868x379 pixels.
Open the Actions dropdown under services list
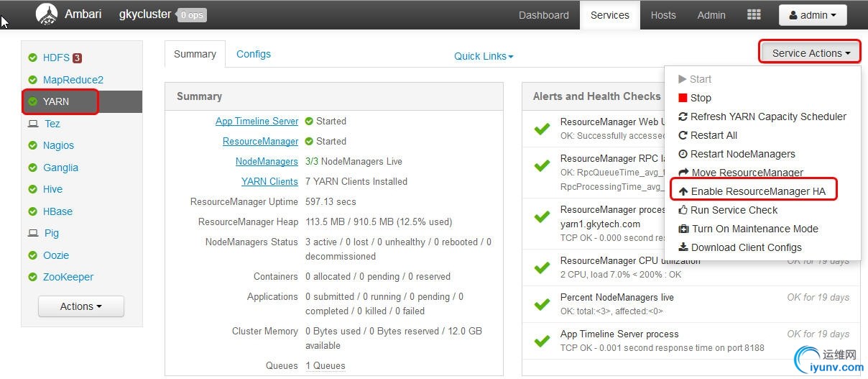point(80,306)
